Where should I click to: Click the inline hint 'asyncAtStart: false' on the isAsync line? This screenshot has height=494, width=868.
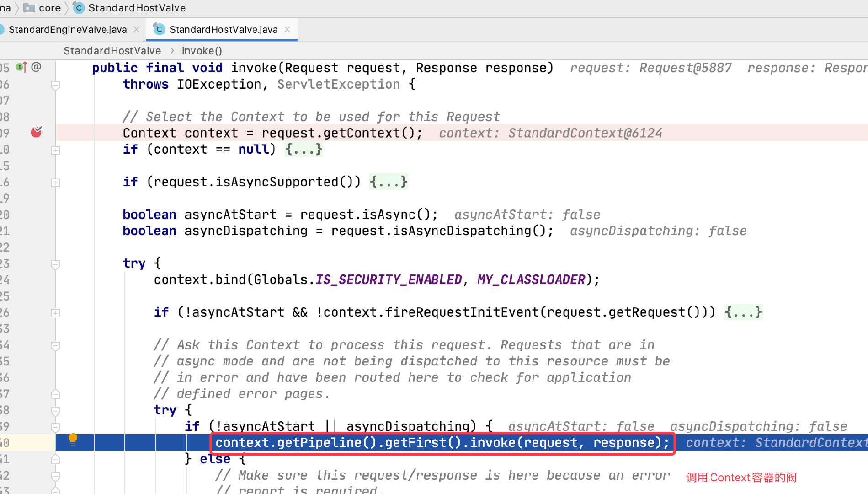527,215
